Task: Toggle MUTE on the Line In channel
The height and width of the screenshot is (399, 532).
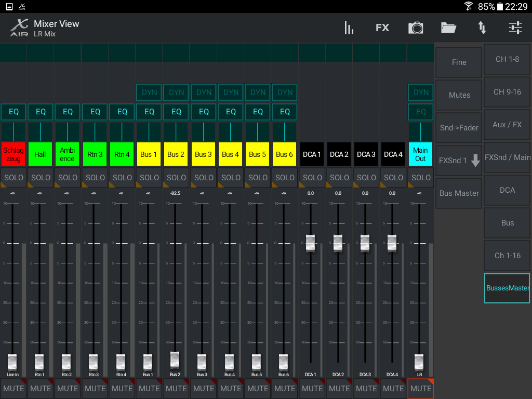Action: (x=13, y=389)
